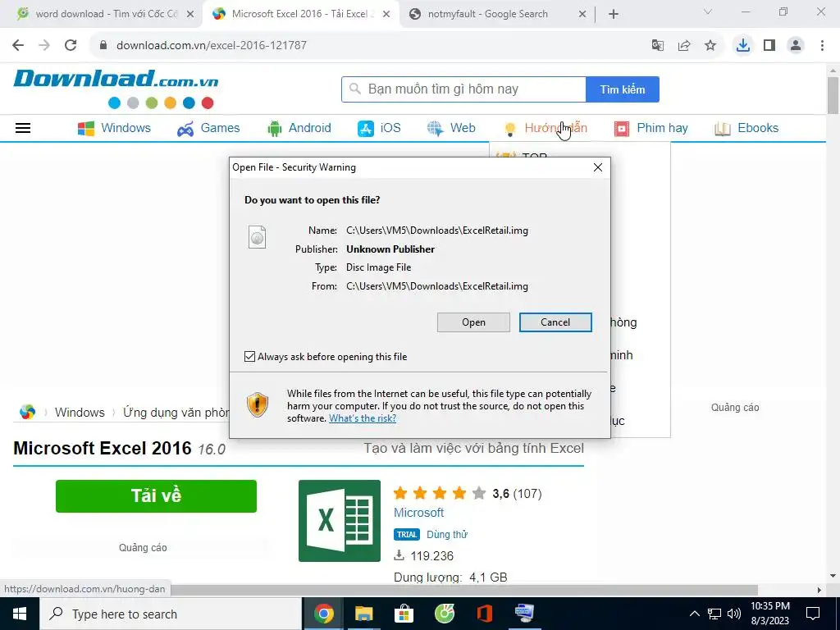840x630 pixels.
Task: Show hidden system tray icons
Action: pos(694,614)
